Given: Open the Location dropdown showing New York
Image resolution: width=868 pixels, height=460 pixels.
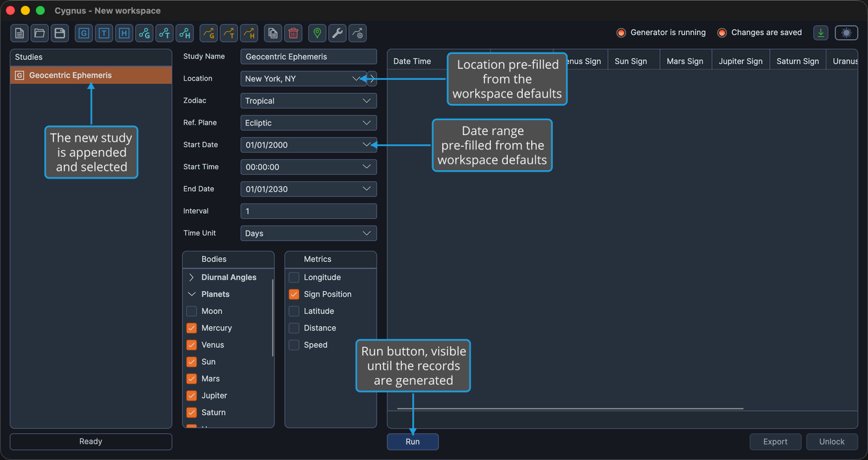Looking at the screenshot, I should 304,79.
